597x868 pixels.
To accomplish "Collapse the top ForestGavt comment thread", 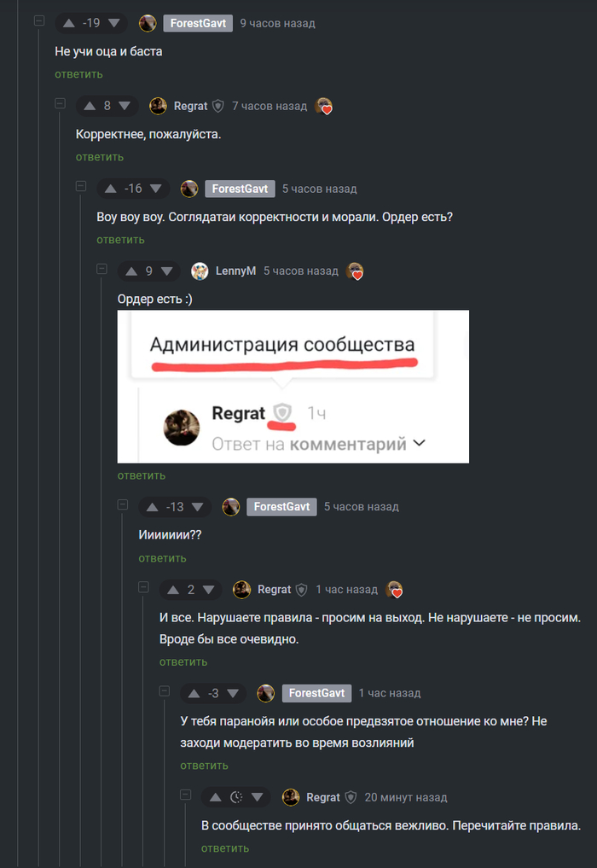I will click(x=39, y=20).
